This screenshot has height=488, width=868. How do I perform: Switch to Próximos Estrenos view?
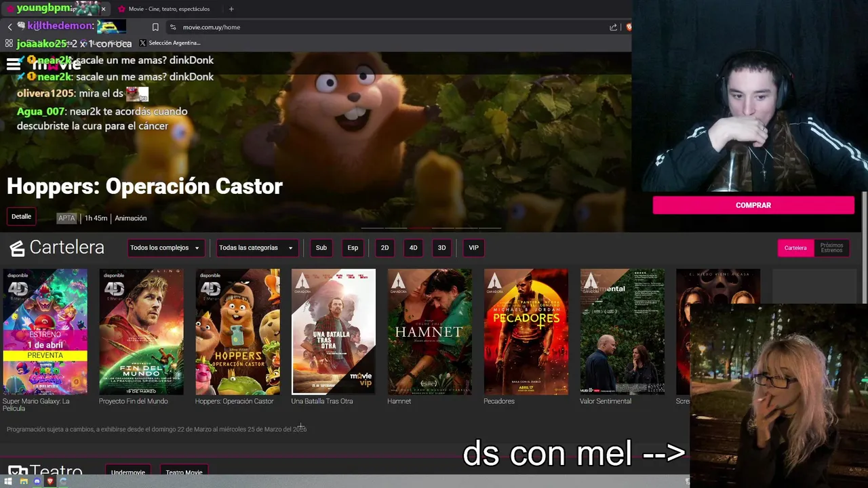coord(831,248)
